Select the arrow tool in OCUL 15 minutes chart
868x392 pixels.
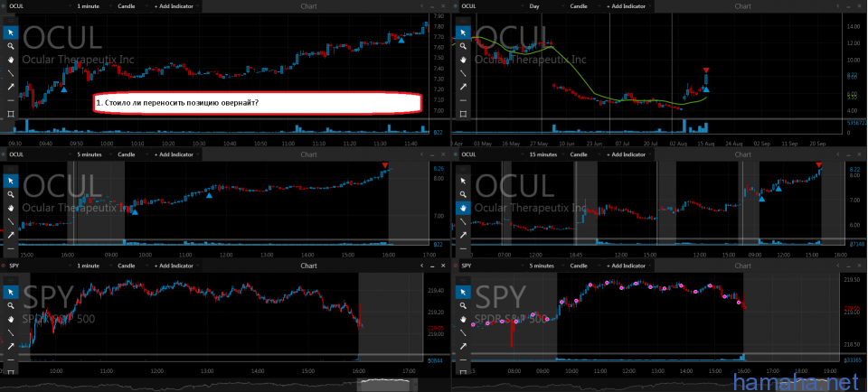463,235
